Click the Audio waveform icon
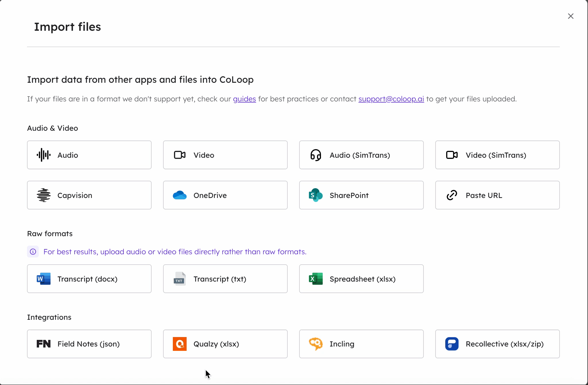 point(44,155)
